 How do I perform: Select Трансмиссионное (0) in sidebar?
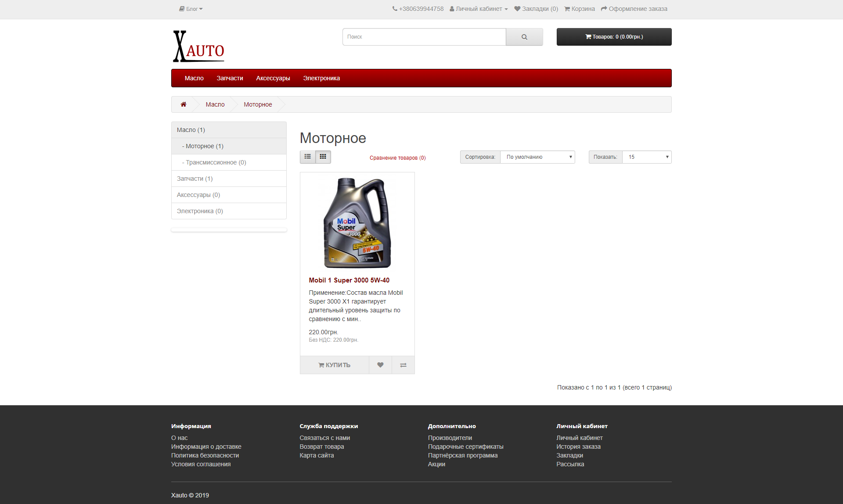click(x=214, y=162)
